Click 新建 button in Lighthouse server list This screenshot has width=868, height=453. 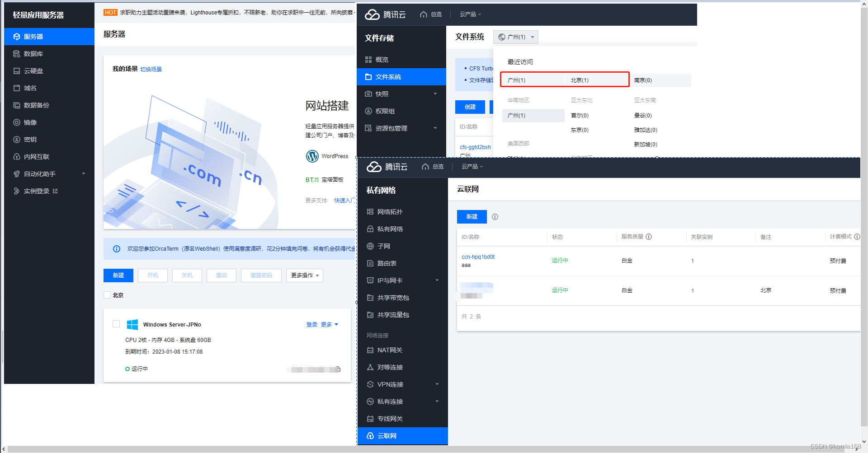tap(118, 276)
